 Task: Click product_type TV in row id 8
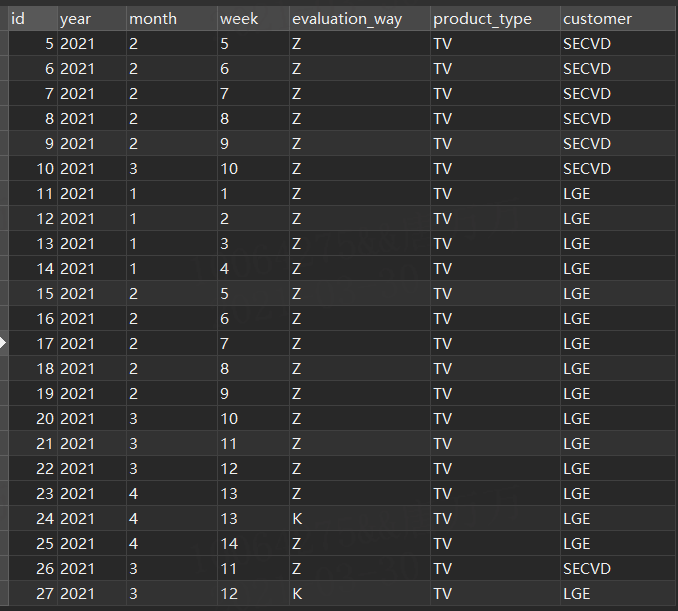pos(495,118)
